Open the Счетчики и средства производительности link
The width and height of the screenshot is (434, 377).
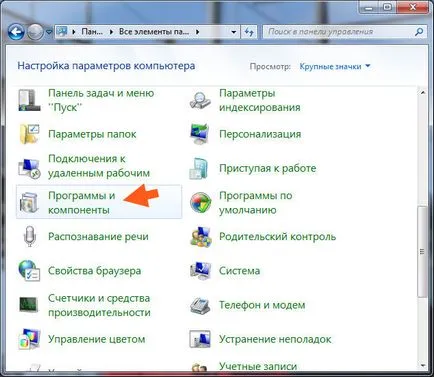coord(99,305)
